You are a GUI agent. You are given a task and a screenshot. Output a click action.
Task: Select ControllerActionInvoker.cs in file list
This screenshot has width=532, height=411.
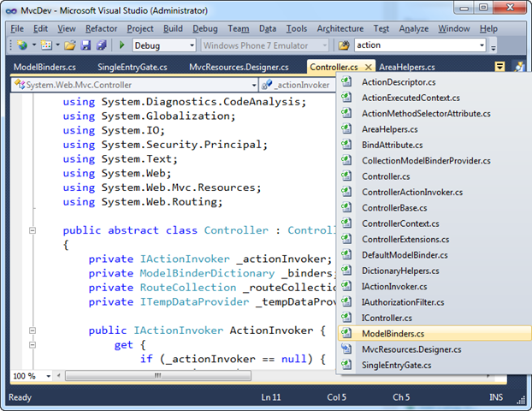435,193
